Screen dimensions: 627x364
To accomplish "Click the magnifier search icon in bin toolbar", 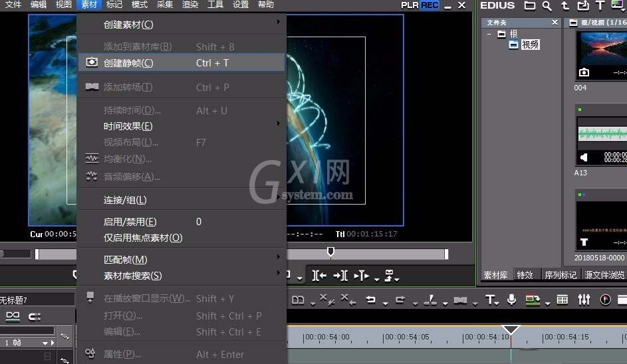I will click(547, 5).
